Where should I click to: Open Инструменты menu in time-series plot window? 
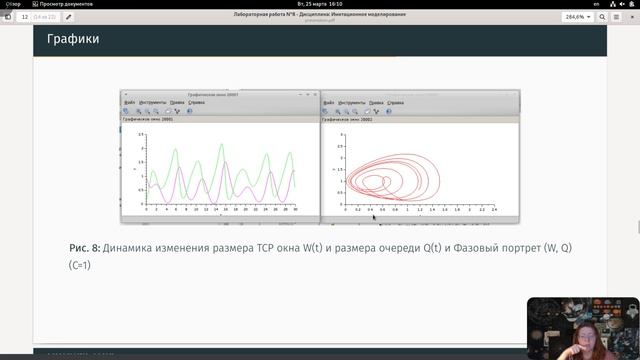pos(153,102)
